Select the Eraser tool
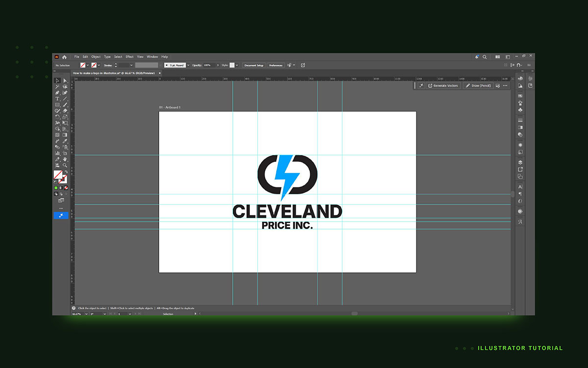Screen dimensions: 588x368 (65, 110)
